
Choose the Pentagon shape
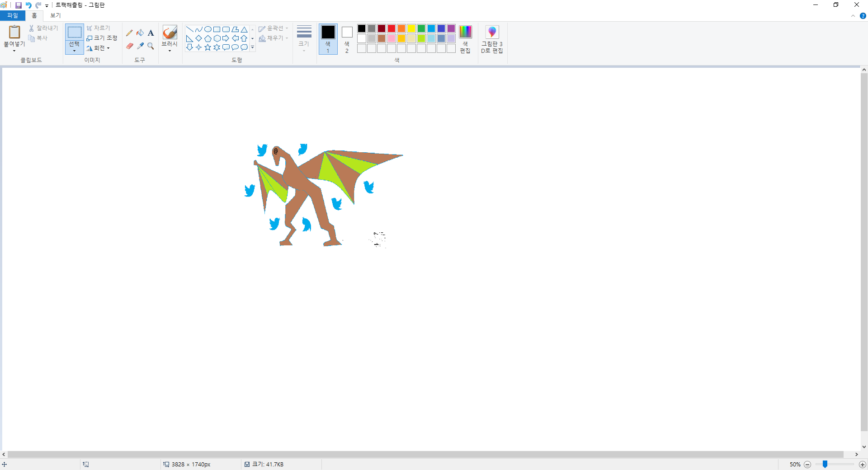[208, 38]
